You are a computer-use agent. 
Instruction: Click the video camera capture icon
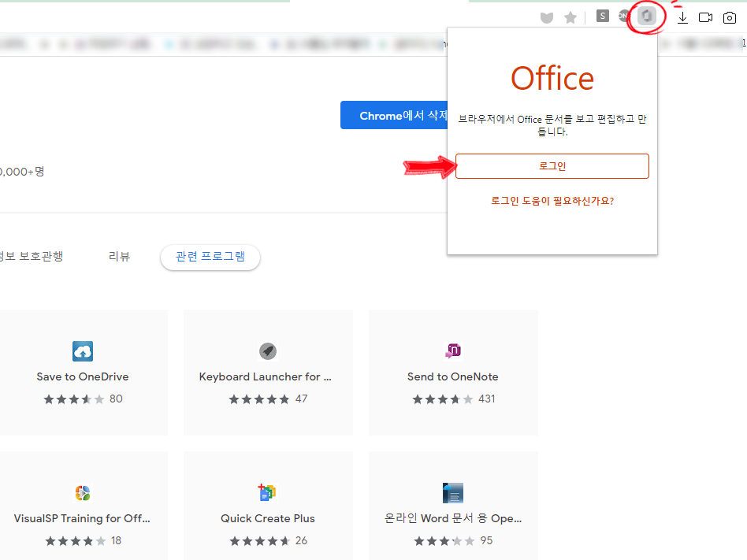click(705, 17)
